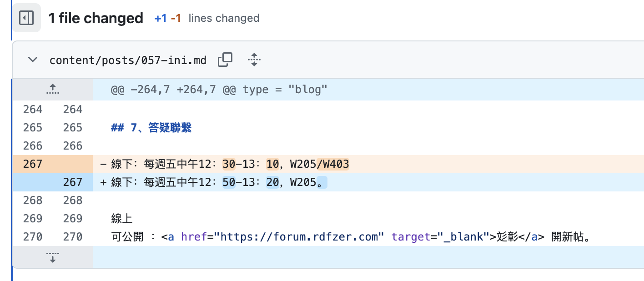Expand hidden lines below line 270
The width and height of the screenshot is (644, 281).
pyautogui.click(x=53, y=257)
